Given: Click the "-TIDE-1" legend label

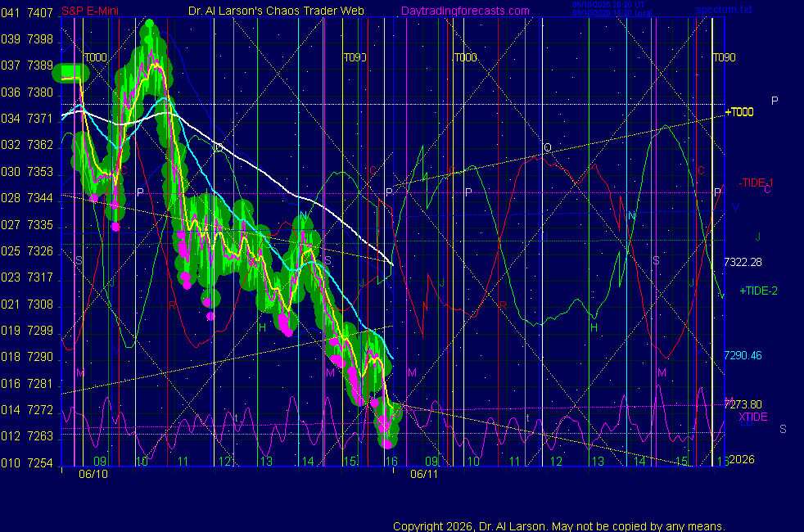Looking at the screenshot, I should click(x=756, y=183).
